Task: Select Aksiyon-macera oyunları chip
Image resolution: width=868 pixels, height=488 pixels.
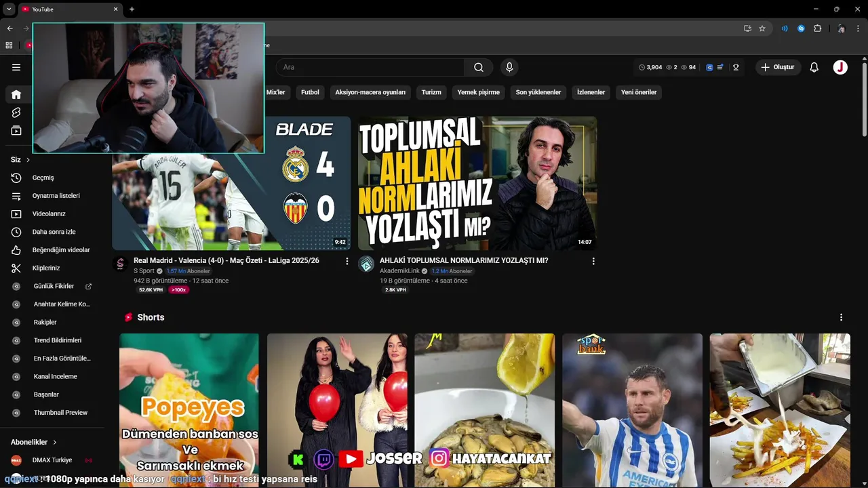Action: 370,92
